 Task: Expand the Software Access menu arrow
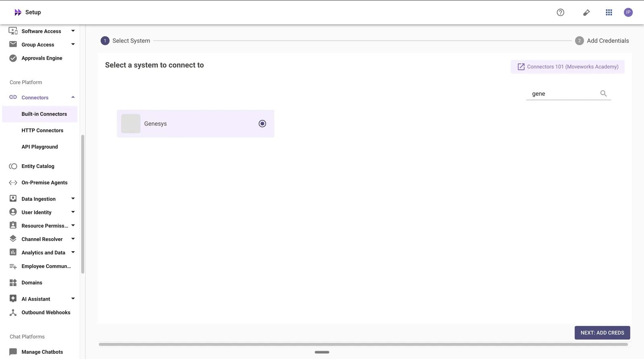(73, 31)
